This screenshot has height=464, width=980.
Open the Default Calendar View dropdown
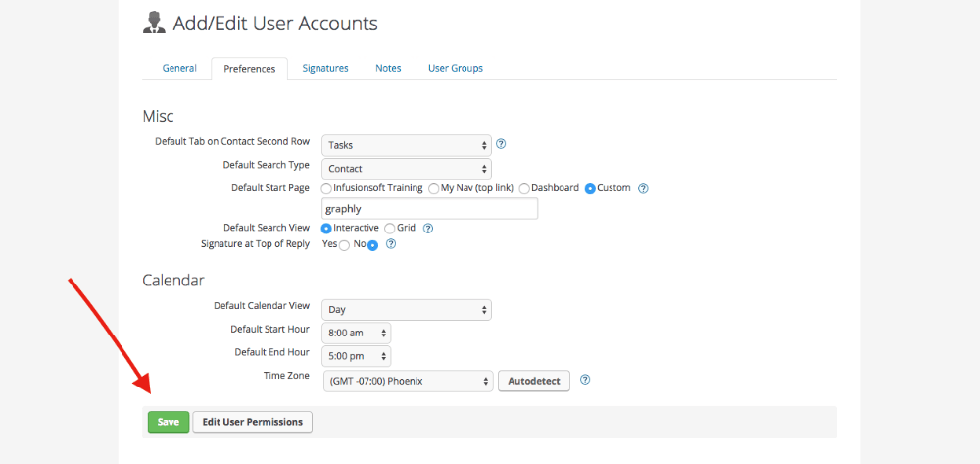pyautogui.click(x=407, y=310)
